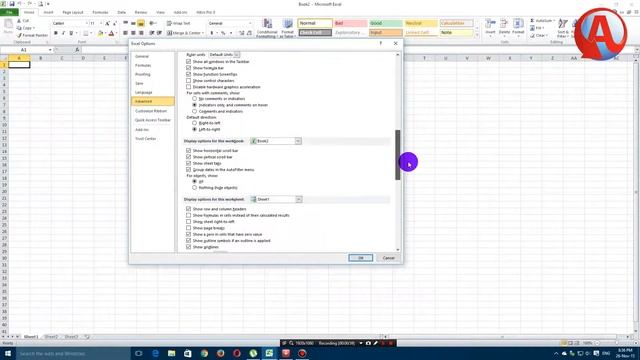Click the AutoSum sigma icon
The height and width of the screenshot is (360, 640).
pyautogui.click(x=532, y=20)
